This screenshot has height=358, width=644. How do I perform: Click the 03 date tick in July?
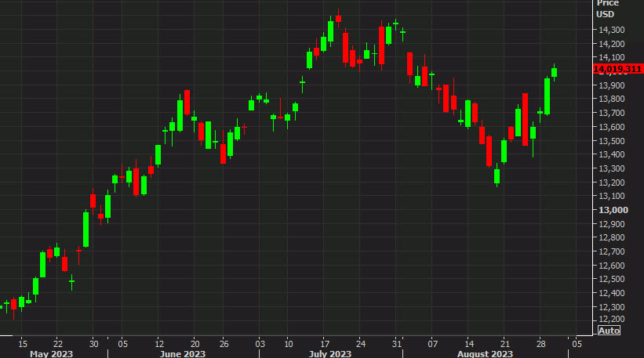[x=260, y=344]
